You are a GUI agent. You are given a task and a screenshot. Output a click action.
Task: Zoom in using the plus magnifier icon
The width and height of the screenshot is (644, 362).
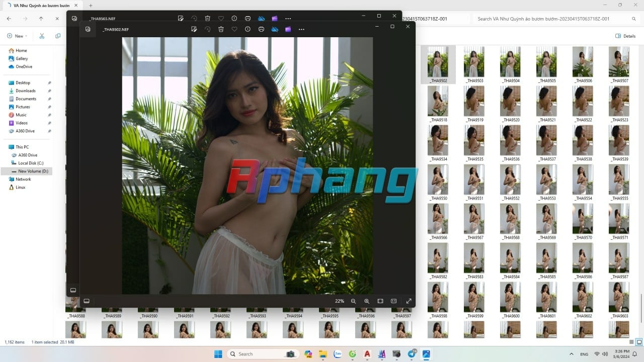pyautogui.click(x=367, y=301)
